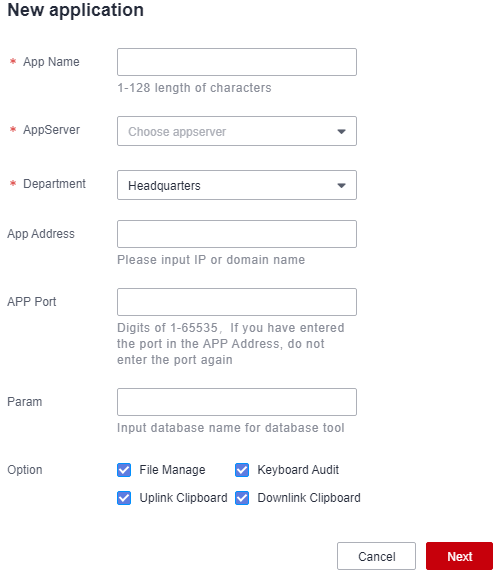Click the Cancel button
Viewport: 501px width, 575px height.
pyautogui.click(x=376, y=556)
